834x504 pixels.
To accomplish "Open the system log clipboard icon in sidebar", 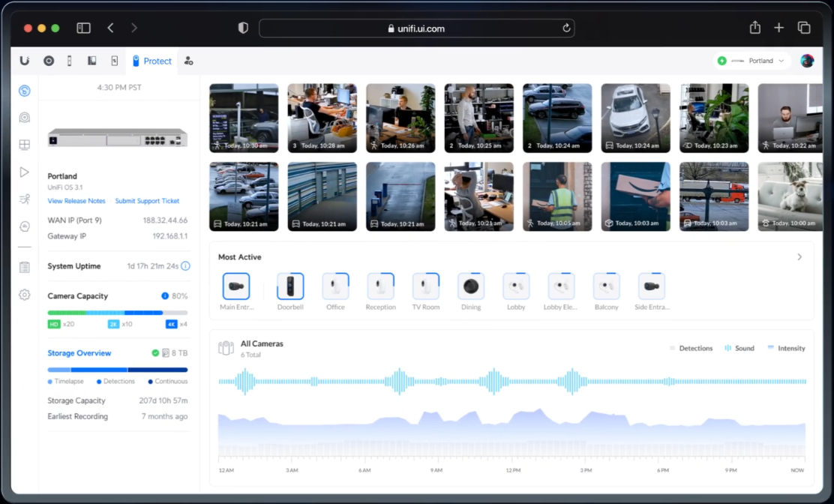I will coord(25,267).
